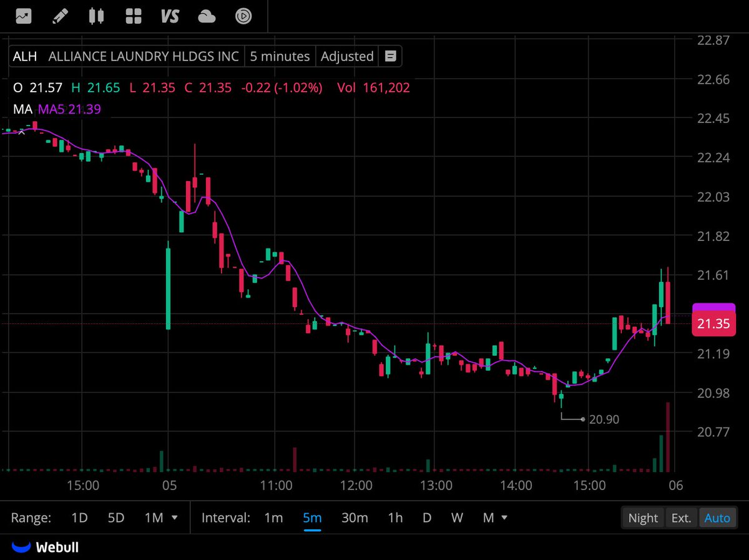
Task: Click the circular replay play icon
Action: tap(243, 16)
